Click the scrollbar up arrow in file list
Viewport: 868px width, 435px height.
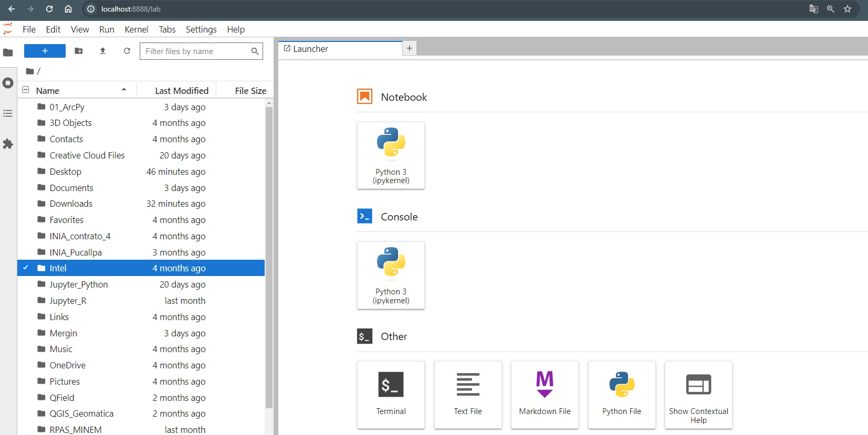coord(269,103)
